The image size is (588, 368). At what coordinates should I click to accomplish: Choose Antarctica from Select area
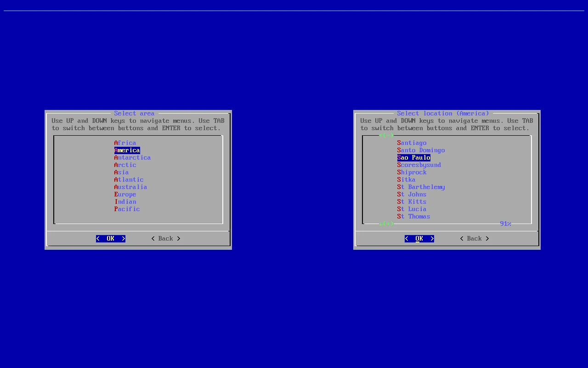133,158
